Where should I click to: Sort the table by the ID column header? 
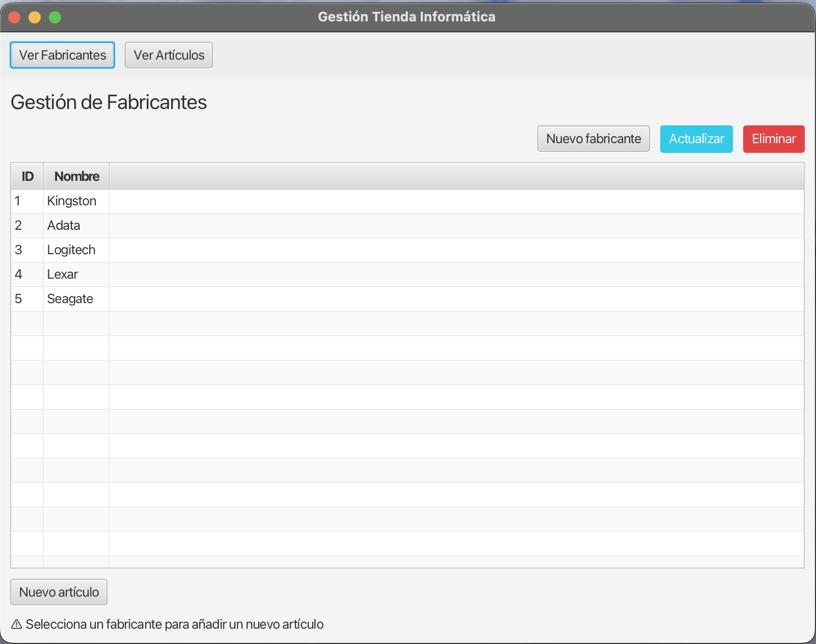(x=28, y=176)
